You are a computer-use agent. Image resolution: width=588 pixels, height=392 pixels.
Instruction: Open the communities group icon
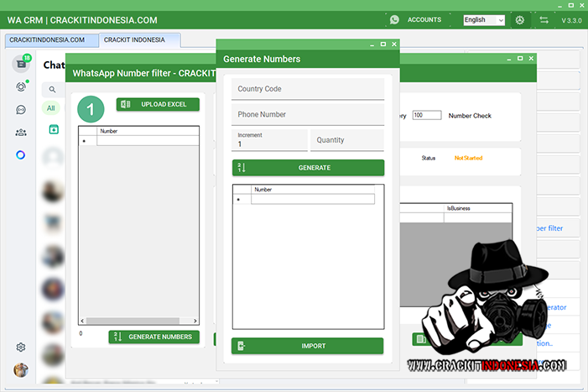[x=21, y=132]
